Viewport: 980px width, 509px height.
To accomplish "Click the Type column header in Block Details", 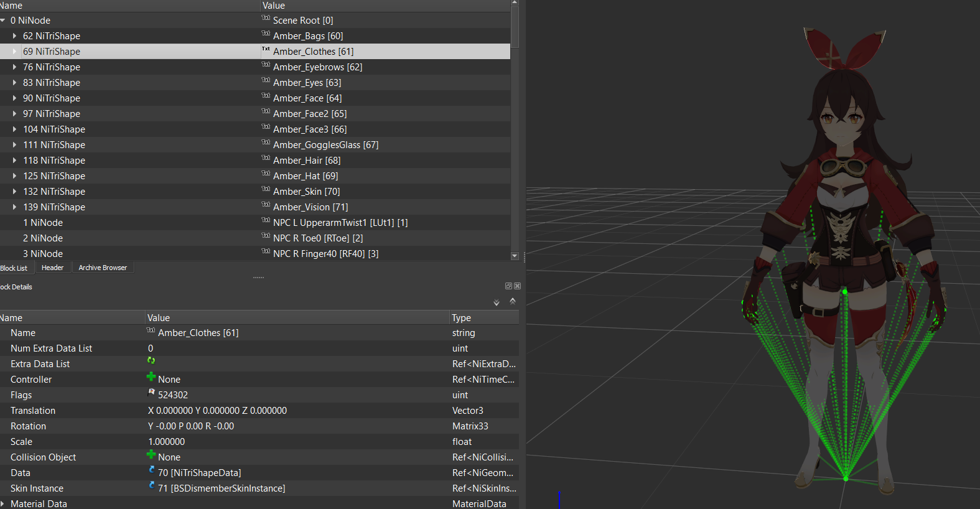I will (484, 317).
